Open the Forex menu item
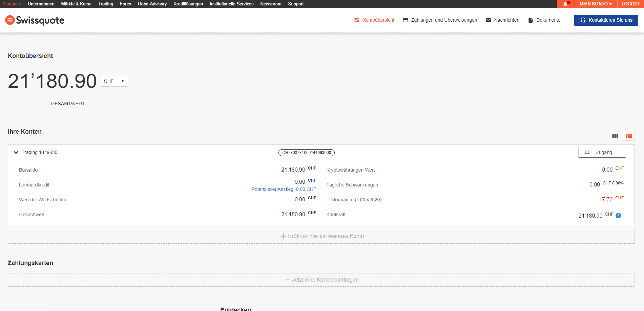The width and height of the screenshot is (644, 311). point(125,4)
